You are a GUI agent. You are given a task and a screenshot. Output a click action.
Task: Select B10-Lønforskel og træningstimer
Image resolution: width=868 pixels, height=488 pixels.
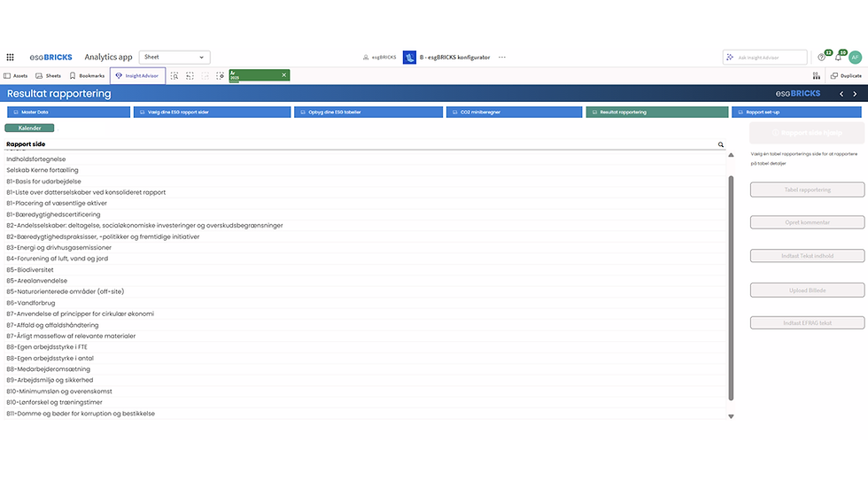coord(365,402)
